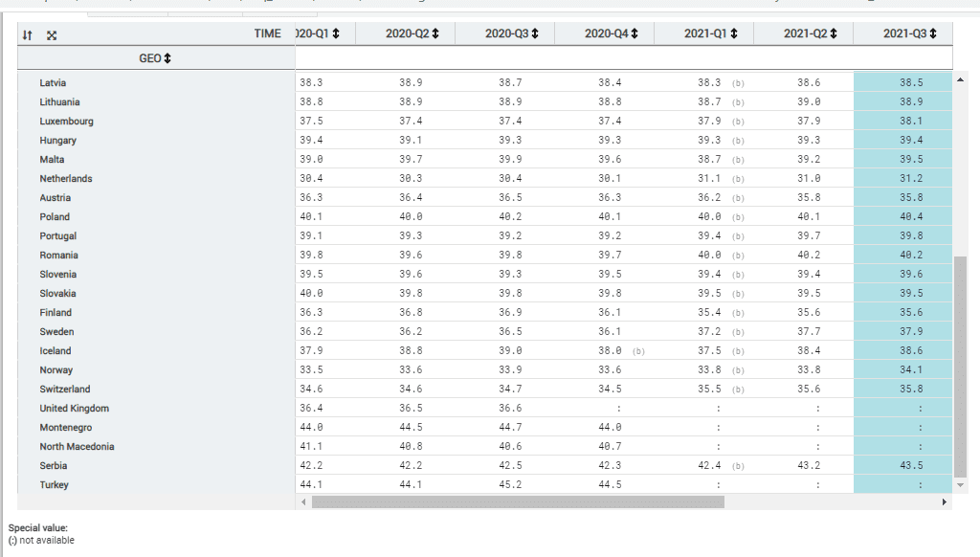This screenshot has height=557, width=980.
Task: Select the United Kingdom row label
Action: tap(74, 409)
